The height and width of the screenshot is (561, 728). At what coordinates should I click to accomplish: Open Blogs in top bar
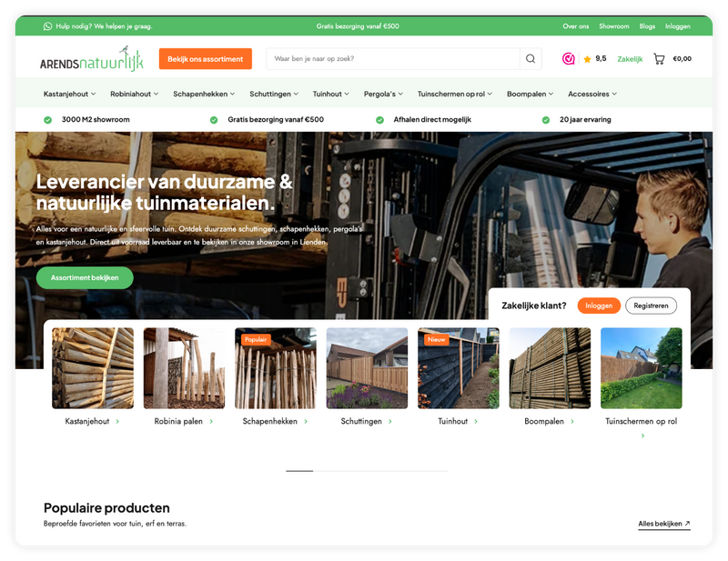(x=647, y=26)
